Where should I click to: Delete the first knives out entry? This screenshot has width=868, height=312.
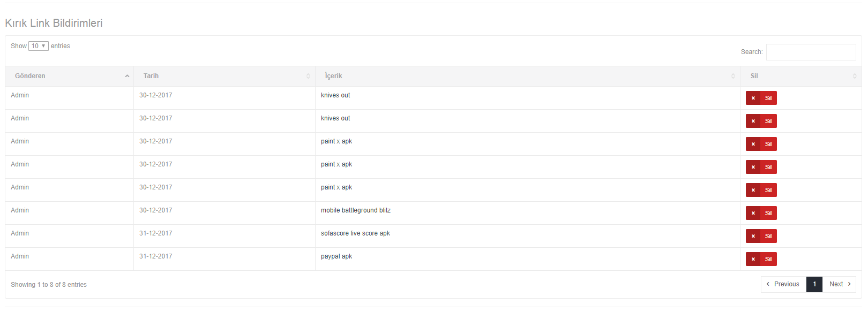[761, 98]
